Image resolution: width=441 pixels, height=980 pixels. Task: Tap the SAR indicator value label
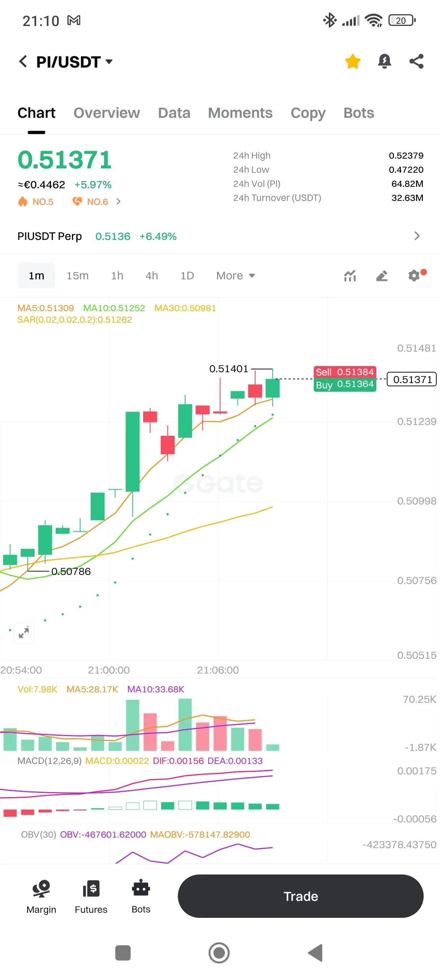tap(74, 319)
